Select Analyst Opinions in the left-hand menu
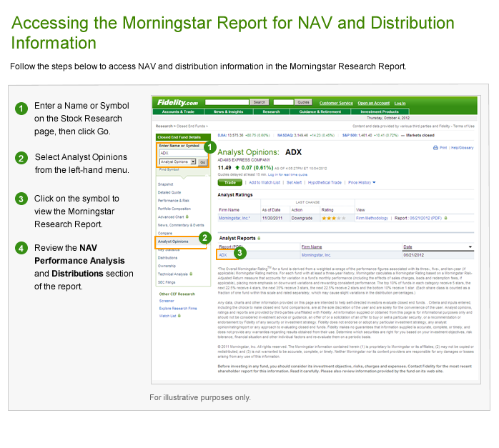The width and height of the screenshot is (499, 448). (x=172, y=242)
